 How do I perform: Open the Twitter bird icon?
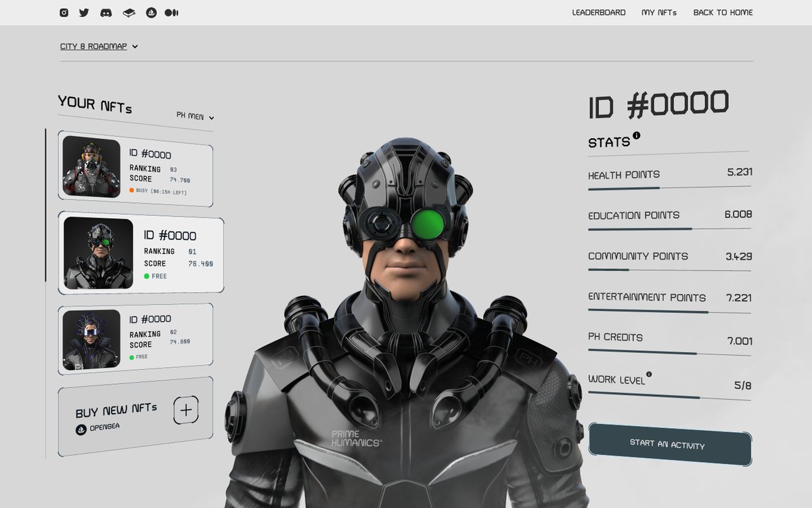point(84,12)
